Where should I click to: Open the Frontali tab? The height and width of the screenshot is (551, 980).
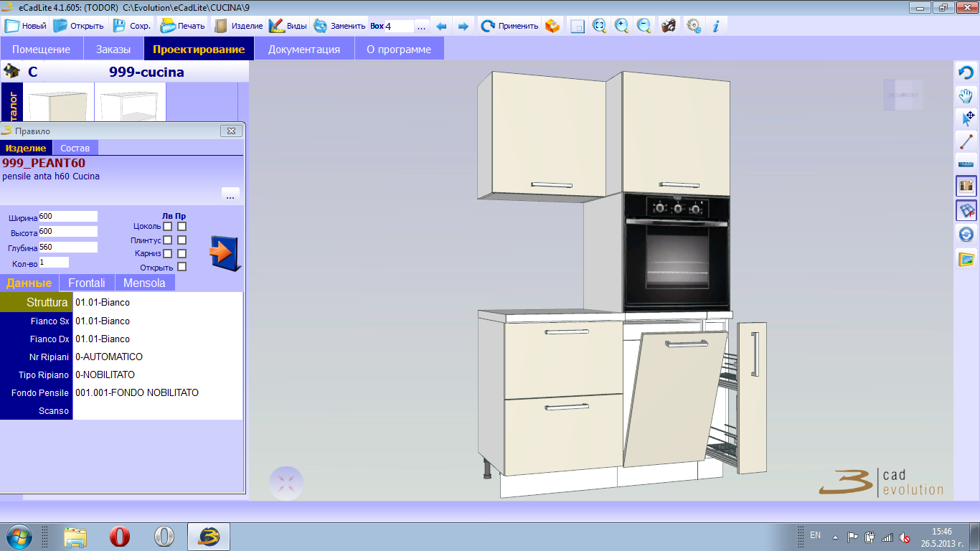click(87, 283)
